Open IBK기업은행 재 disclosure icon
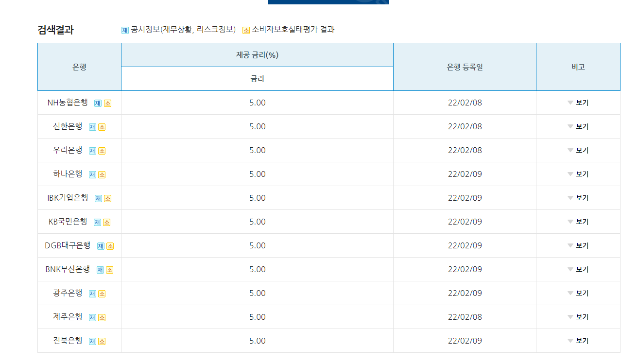Screen dimensions: 638x364 point(98,198)
